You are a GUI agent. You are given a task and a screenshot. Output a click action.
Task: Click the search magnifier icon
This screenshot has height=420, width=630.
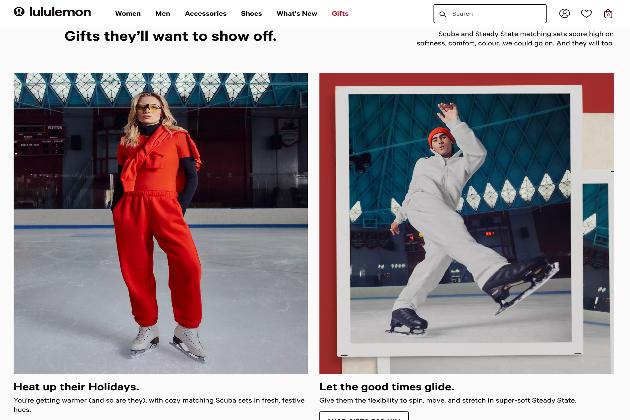click(442, 14)
